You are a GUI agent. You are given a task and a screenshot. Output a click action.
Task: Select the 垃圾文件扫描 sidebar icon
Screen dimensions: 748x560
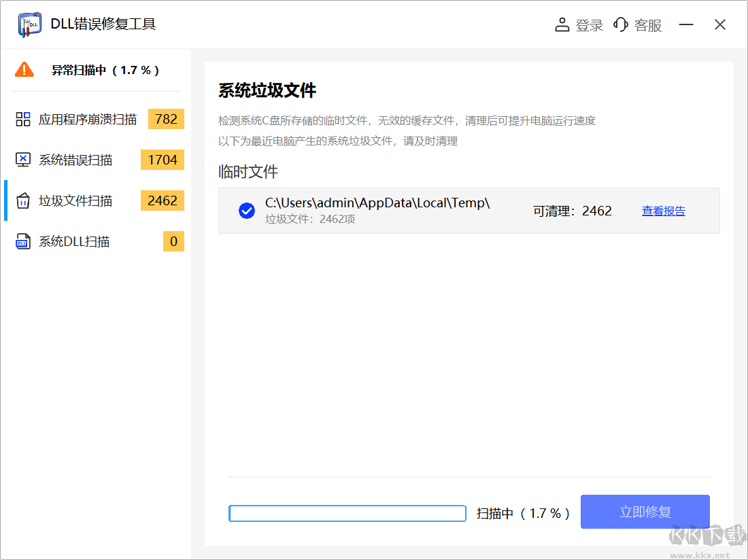point(22,200)
